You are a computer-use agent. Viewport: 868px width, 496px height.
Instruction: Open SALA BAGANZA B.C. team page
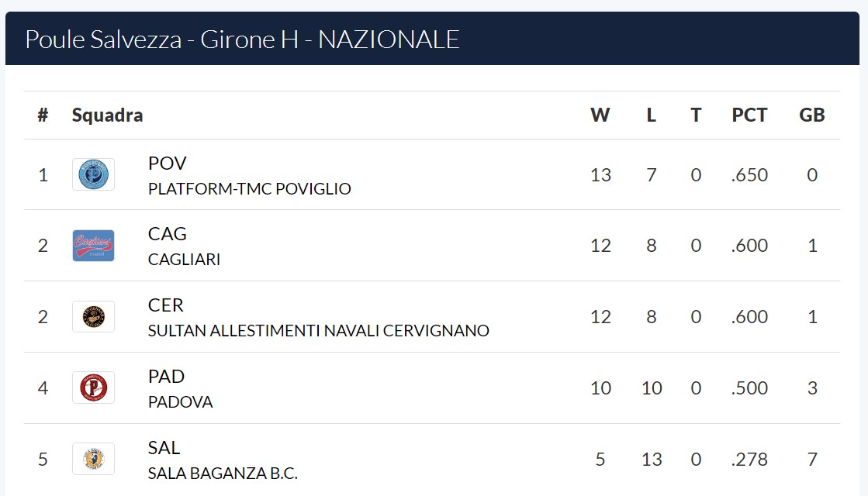click(223, 474)
